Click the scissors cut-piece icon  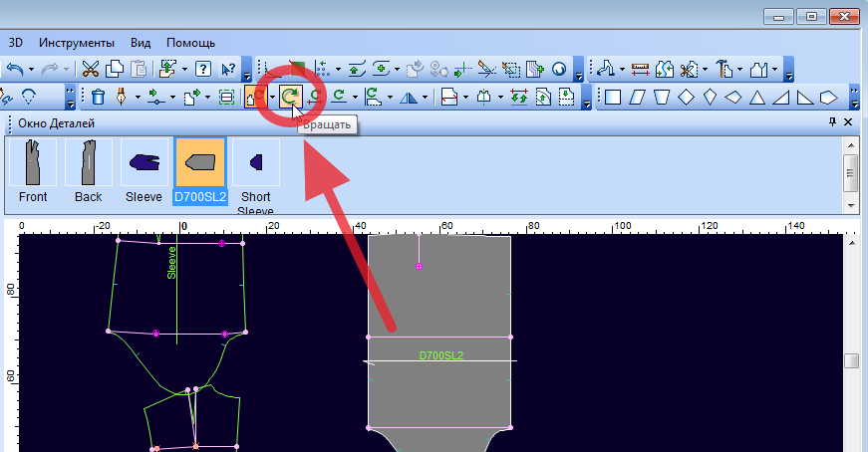pyautogui.click(x=688, y=70)
